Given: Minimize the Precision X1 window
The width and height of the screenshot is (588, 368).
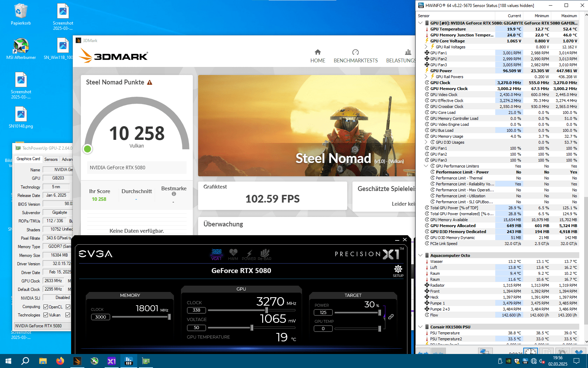Looking at the screenshot, I should click(397, 240).
